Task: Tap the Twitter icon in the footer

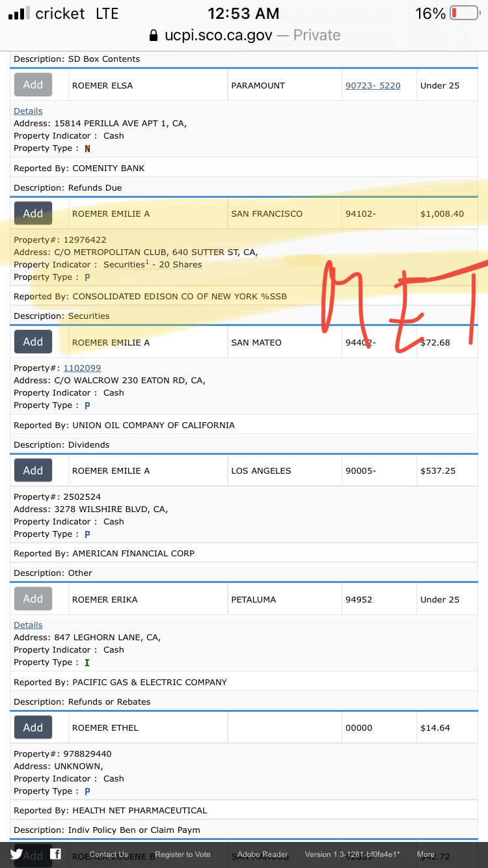Action: [16, 854]
